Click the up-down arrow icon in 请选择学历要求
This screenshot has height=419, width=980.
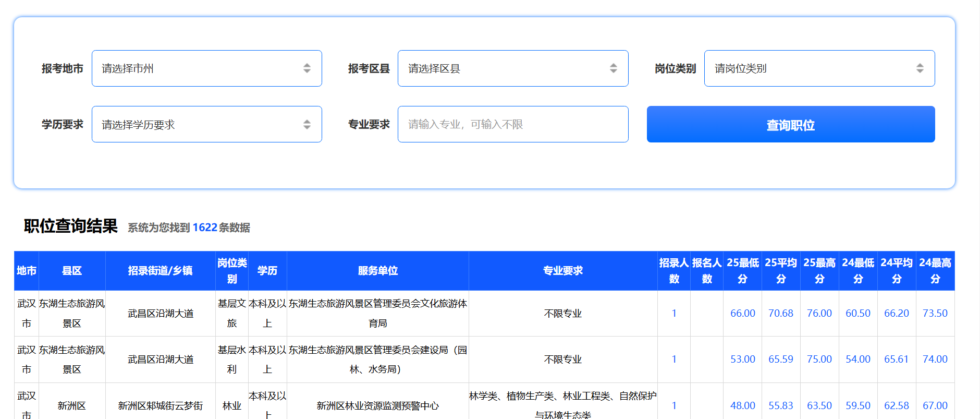click(x=307, y=124)
